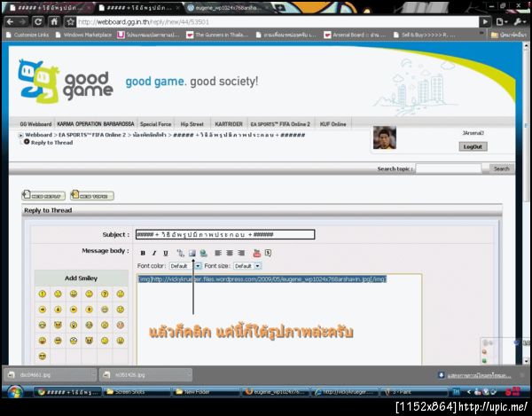Viewport: 532px width, 416px height.
Task: Click the insert image icon
Action: (192, 253)
